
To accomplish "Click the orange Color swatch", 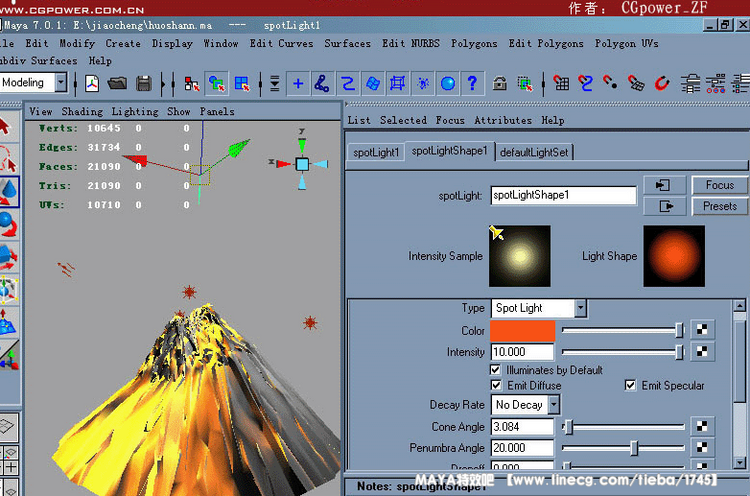I will (522, 331).
